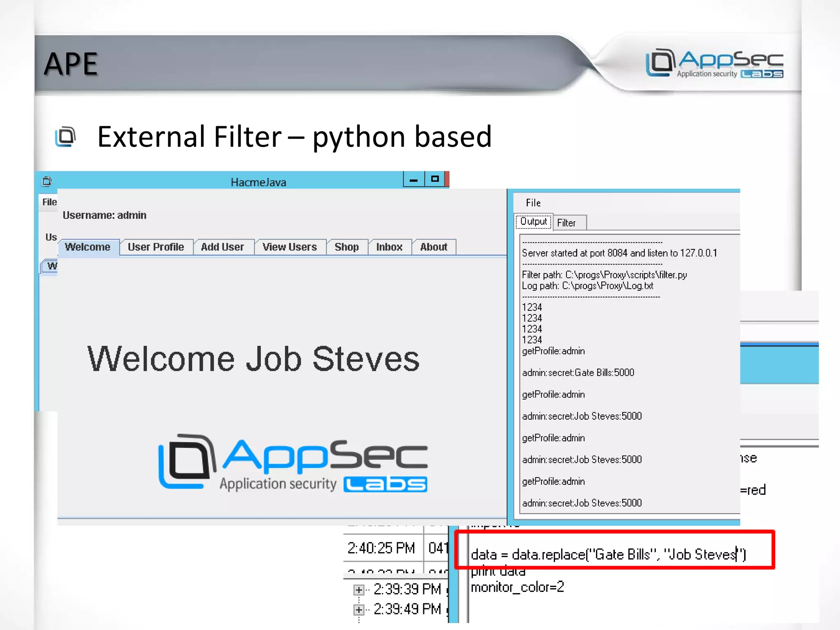Switch to the About tab
This screenshot has width=840, height=630.
coord(434,247)
